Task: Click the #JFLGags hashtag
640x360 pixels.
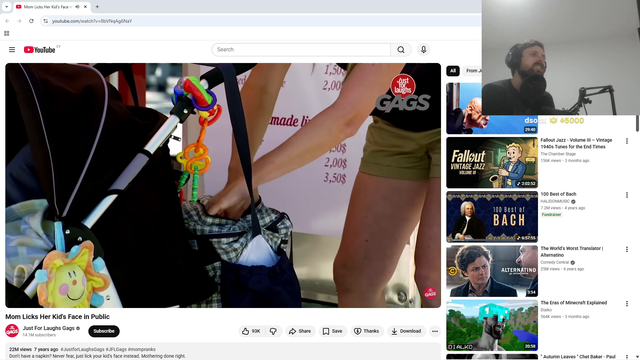Action: (x=116, y=349)
